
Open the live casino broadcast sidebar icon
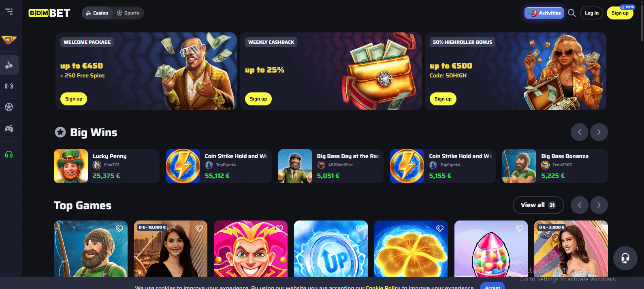pyautogui.click(x=9, y=86)
